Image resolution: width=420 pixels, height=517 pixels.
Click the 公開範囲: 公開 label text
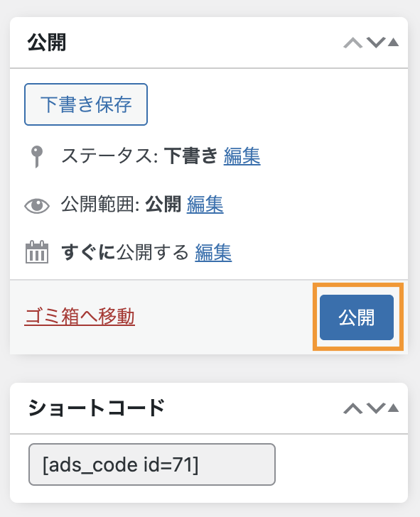click(x=121, y=205)
